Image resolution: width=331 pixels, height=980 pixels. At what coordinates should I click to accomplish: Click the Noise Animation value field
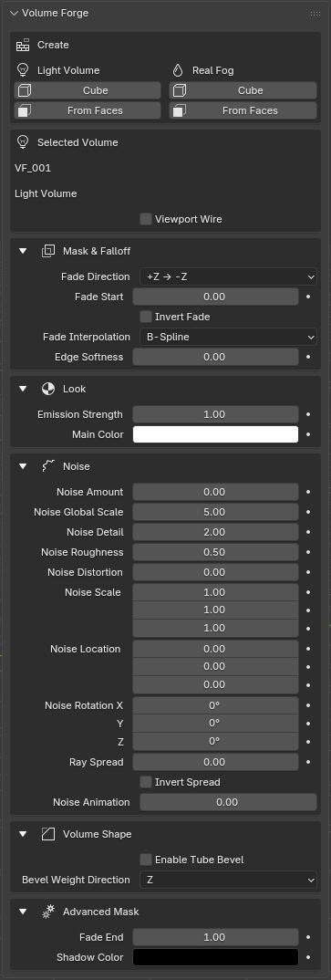click(228, 802)
